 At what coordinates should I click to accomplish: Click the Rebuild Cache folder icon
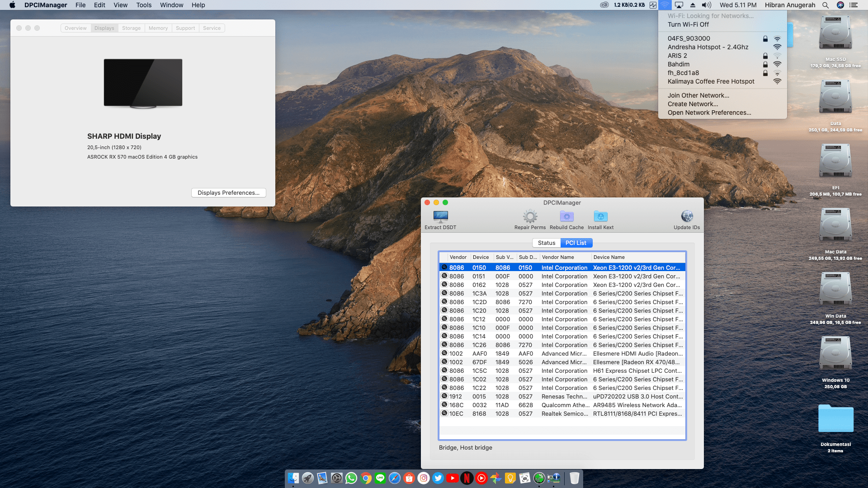click(566, 216)
